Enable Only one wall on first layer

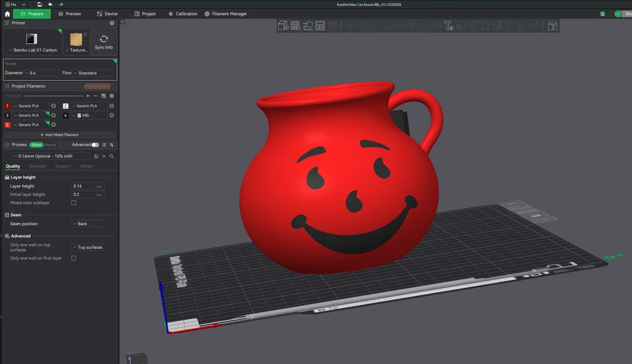74,258
